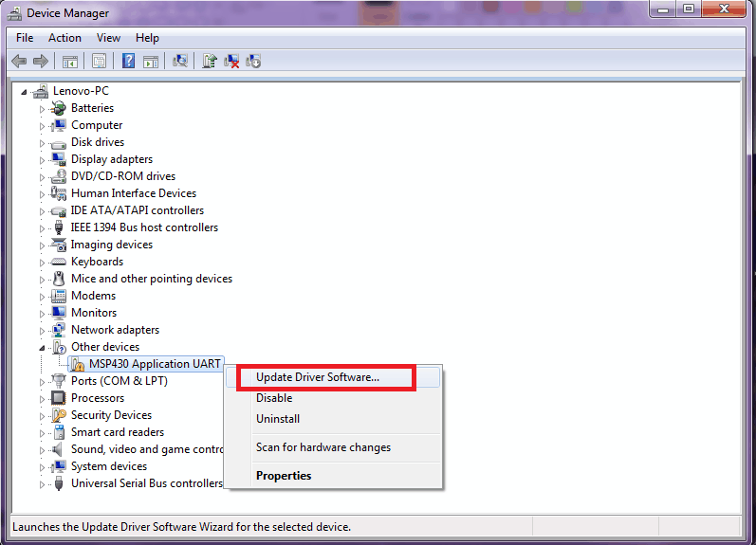
Task: Click the Back arrow toolbar icon
Action: point(18,61)
